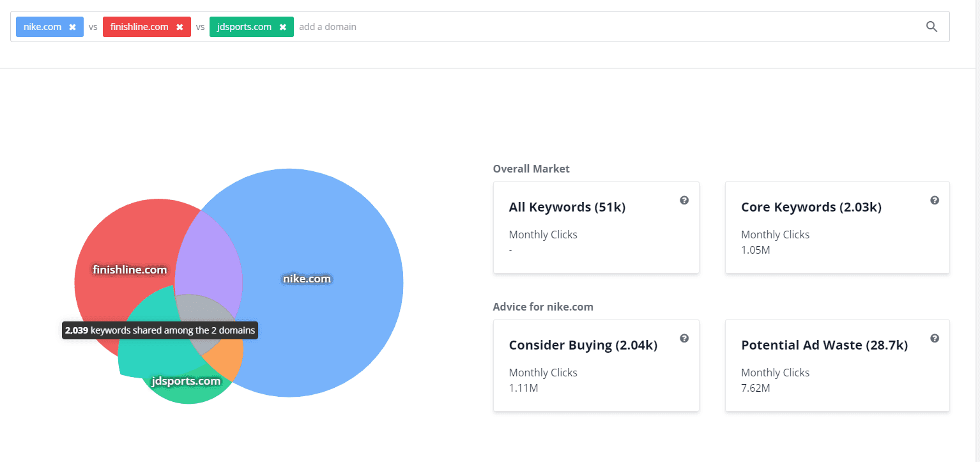
Task: Click the question mark on Core Keywords card
Action: tap(935, 200)
